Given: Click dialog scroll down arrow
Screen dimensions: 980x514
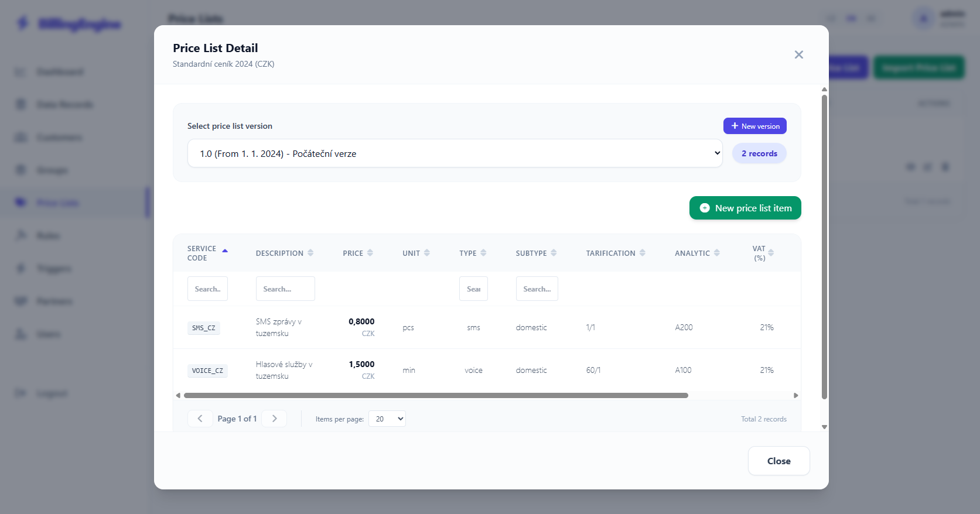Looking at the screenshot, I should (824, 427).
